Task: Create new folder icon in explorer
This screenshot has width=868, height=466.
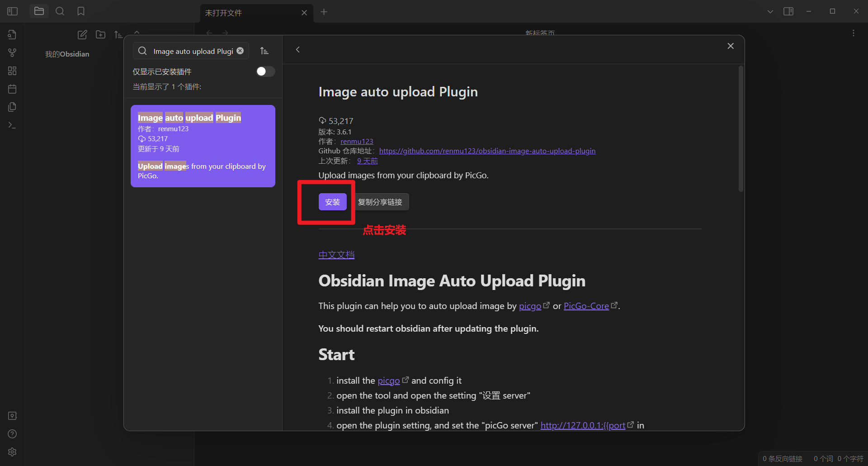Action: click(x=100, y=35)
